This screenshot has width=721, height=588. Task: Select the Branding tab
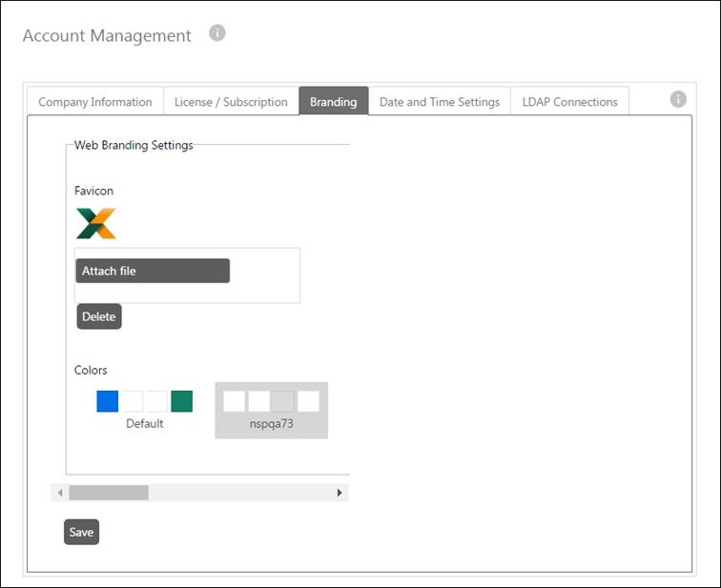pyautogui.click(x=333, y=102)
